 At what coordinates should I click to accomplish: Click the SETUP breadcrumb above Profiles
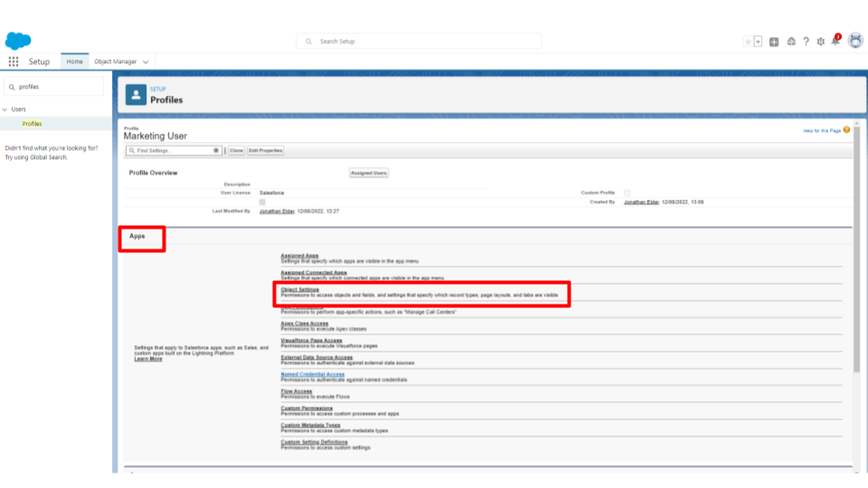157,89
